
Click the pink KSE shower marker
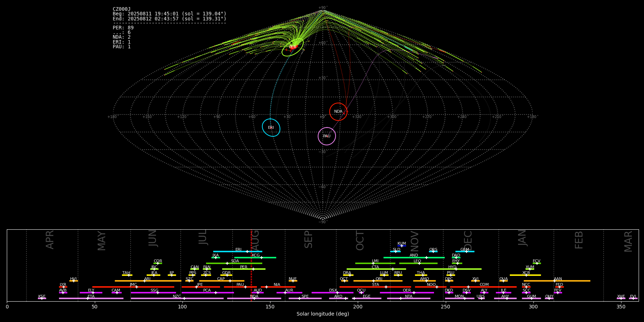coord(42,298)
